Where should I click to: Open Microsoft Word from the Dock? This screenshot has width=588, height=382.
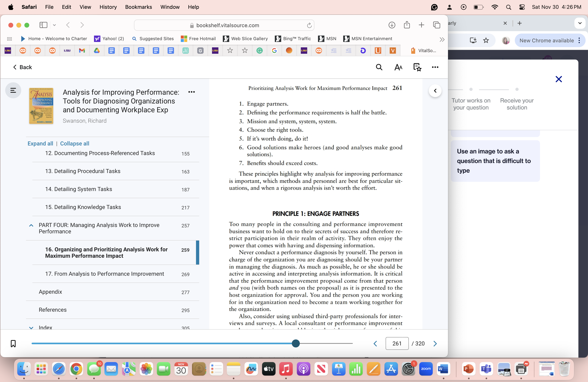444,369
